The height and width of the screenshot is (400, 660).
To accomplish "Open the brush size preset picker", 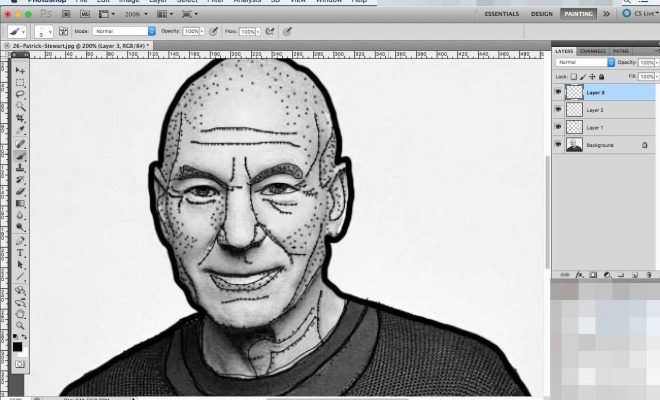I will (44, 32).
